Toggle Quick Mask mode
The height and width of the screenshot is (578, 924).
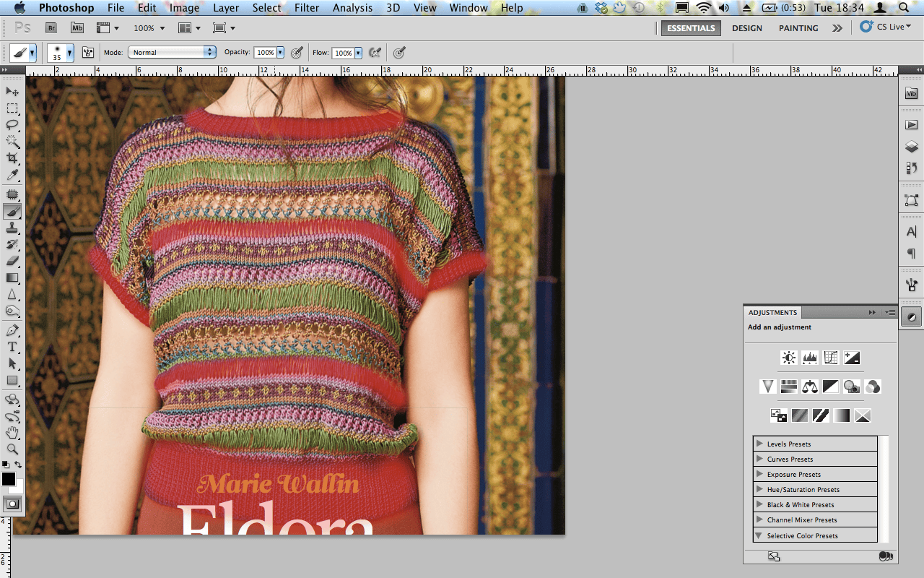click(12, 504)
